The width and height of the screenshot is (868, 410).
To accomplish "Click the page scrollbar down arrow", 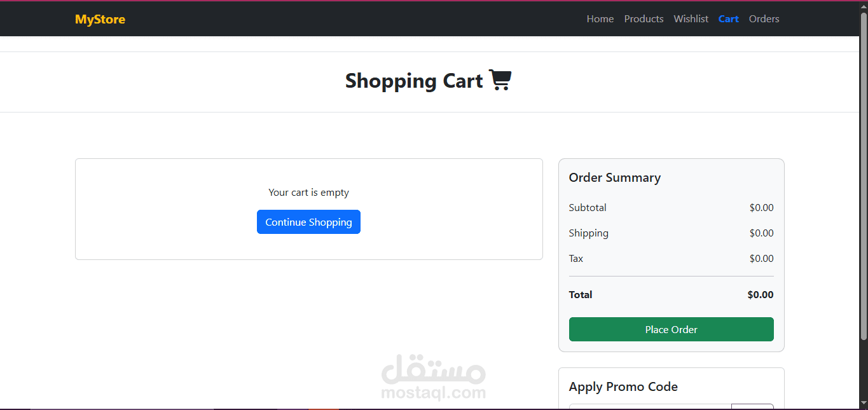I will [x=864, y=403].
